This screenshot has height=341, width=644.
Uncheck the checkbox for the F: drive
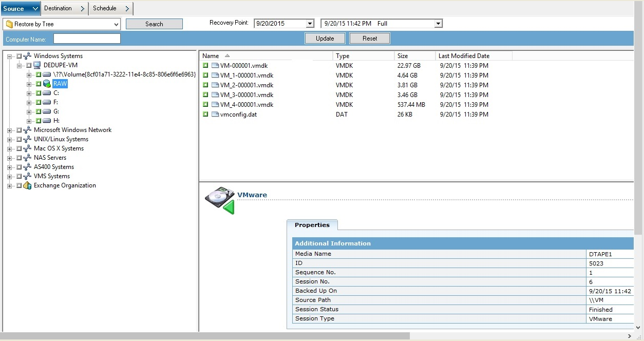pos(38,102)
